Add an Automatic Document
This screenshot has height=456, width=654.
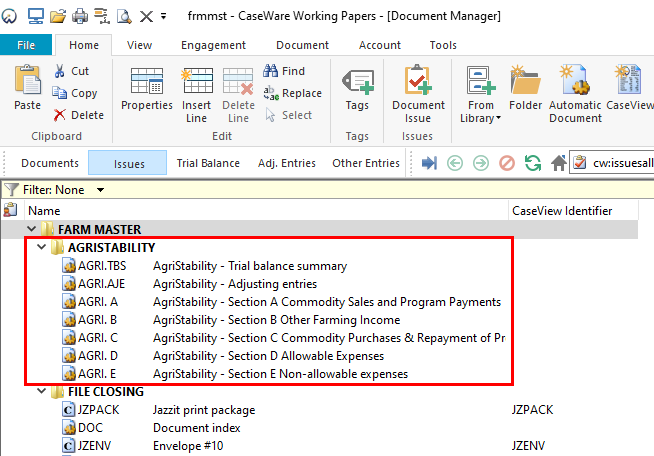click(x=575, y=95)
